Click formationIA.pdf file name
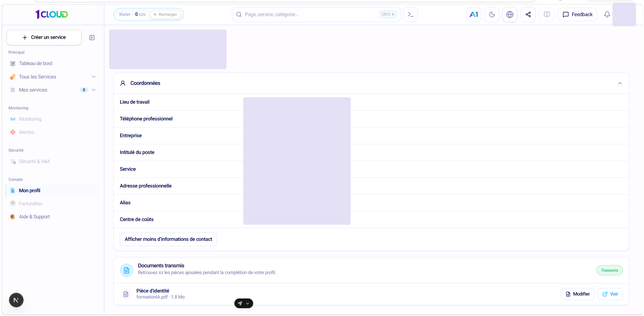 point(152,297)
